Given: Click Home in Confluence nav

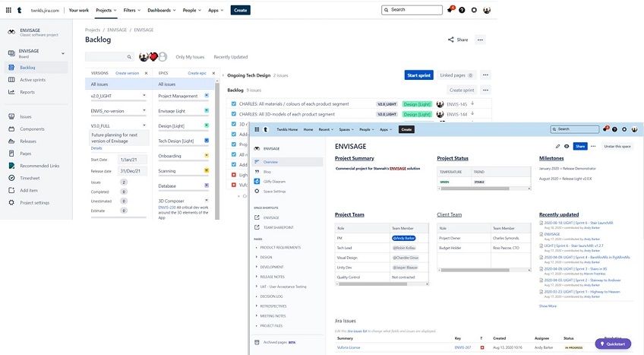Looking at the screenshot, I should (x=308, y=129).
